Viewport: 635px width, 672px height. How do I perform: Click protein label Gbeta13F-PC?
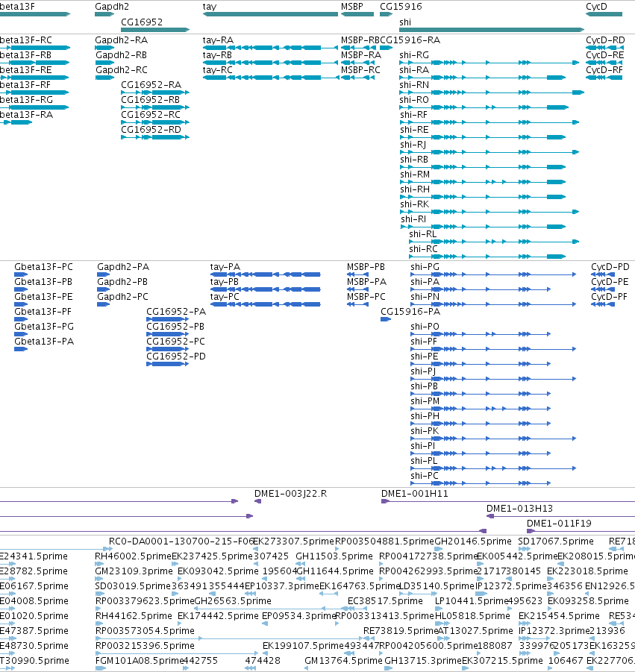pos(44,267)
